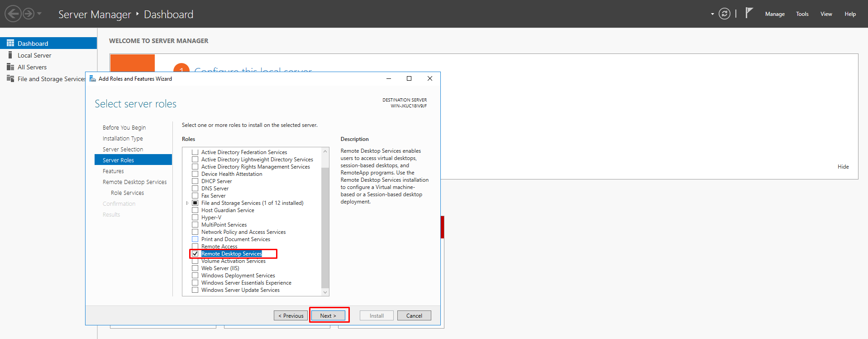868x339 pixels.
Task: Check Device Health Attestation role
Action: point(195,174)
